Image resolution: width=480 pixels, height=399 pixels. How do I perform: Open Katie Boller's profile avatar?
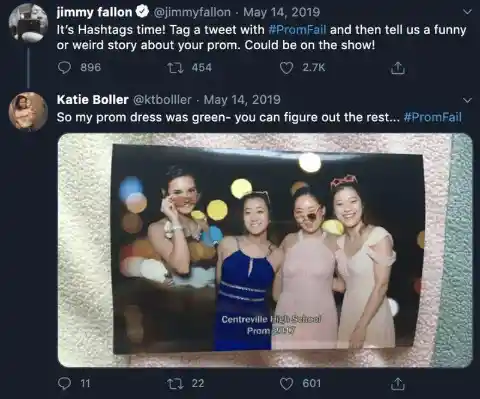(x=28, y=112)
